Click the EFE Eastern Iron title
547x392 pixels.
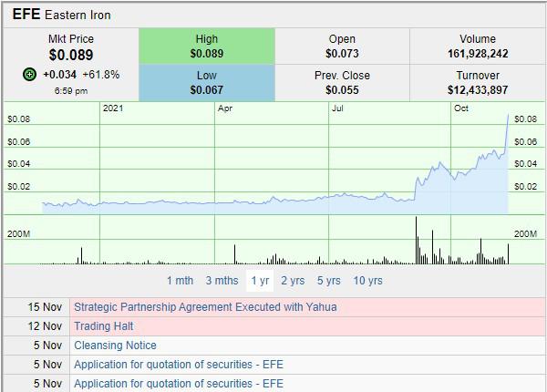[61, 15]
